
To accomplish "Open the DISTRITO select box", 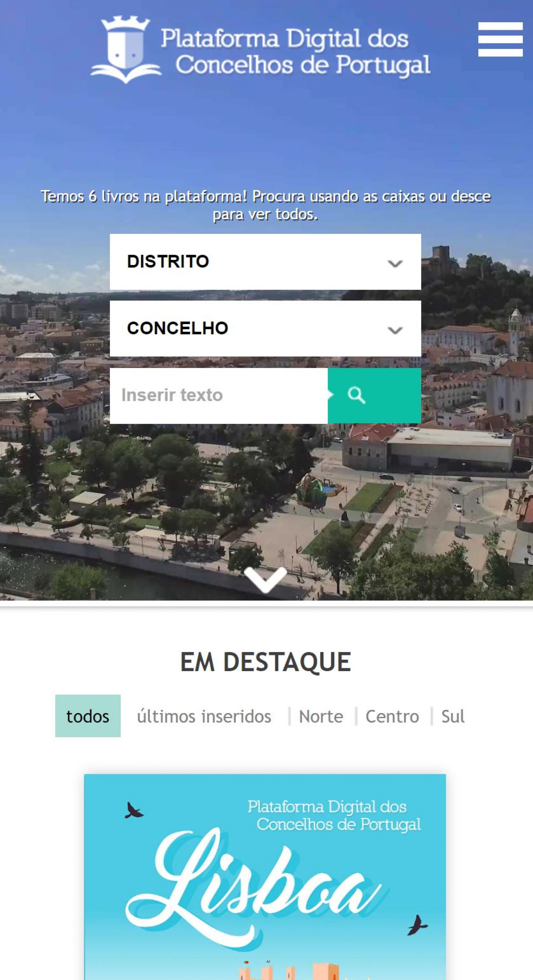I will coord(265,262).
